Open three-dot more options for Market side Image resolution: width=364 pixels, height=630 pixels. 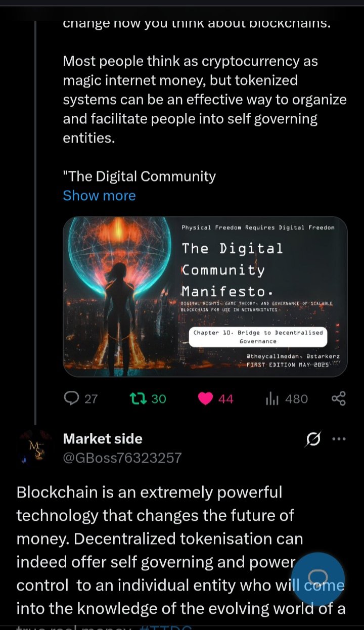(338, 439)
